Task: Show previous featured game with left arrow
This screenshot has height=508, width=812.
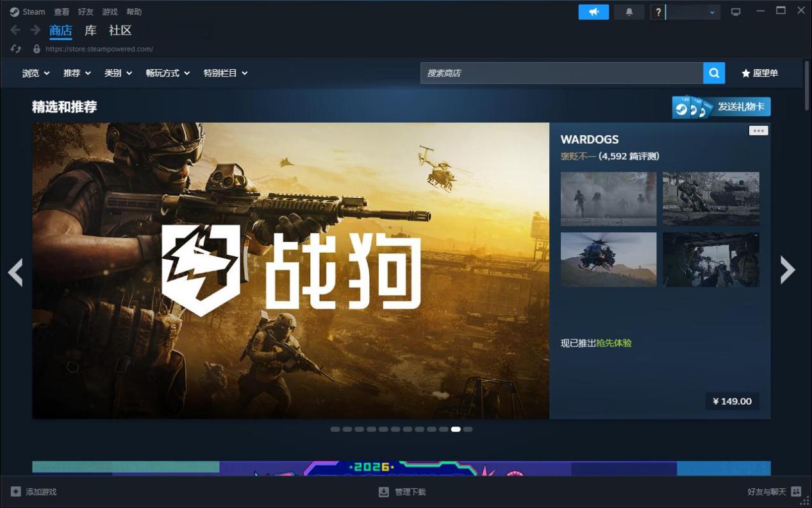Action: [x=15, y=271]
